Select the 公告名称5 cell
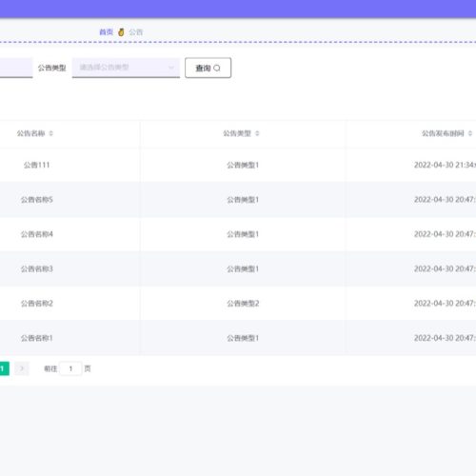Screen dimensions: 476x476 tap(37, 200)
